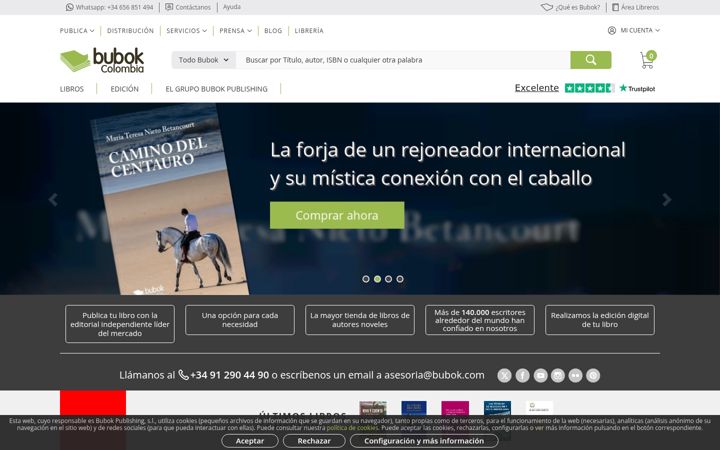
Task: Focus the book search input field
Action: [403, 60]
